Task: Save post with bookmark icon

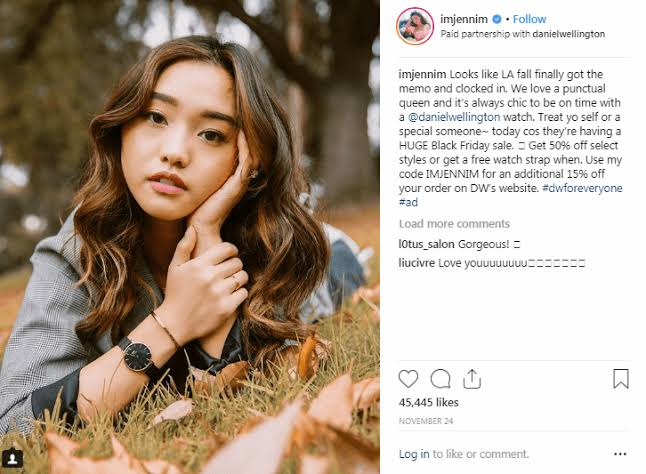Action: point(621,379)
